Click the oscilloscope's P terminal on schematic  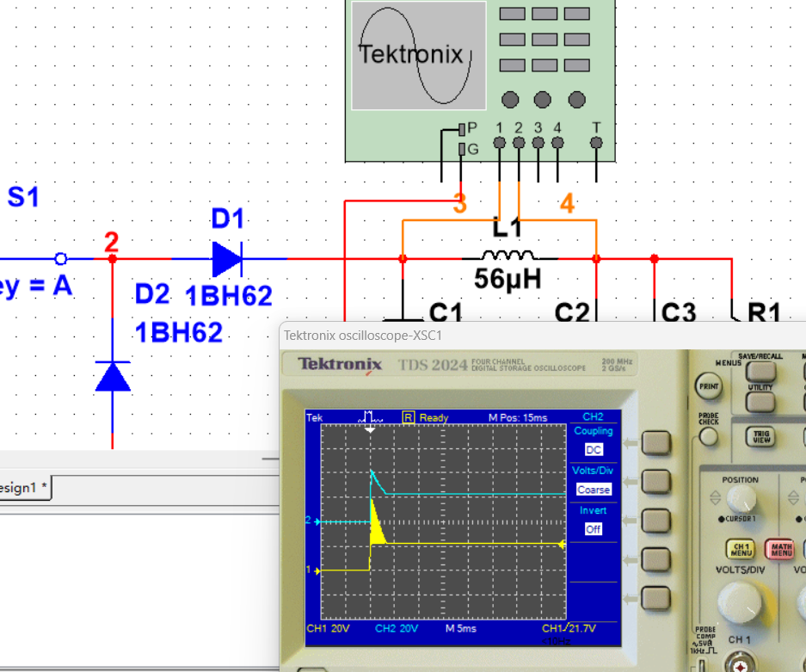pyautogui.click(x=462, y=128)
